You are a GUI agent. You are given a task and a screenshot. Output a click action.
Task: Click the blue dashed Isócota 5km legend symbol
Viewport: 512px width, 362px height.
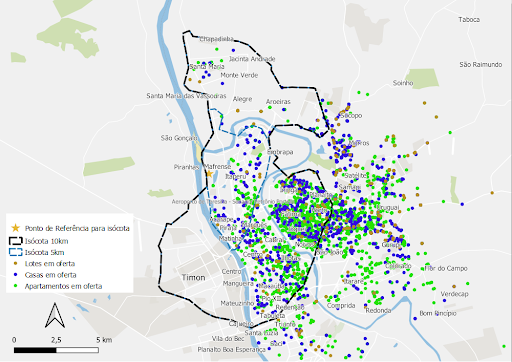click(16, 252)
